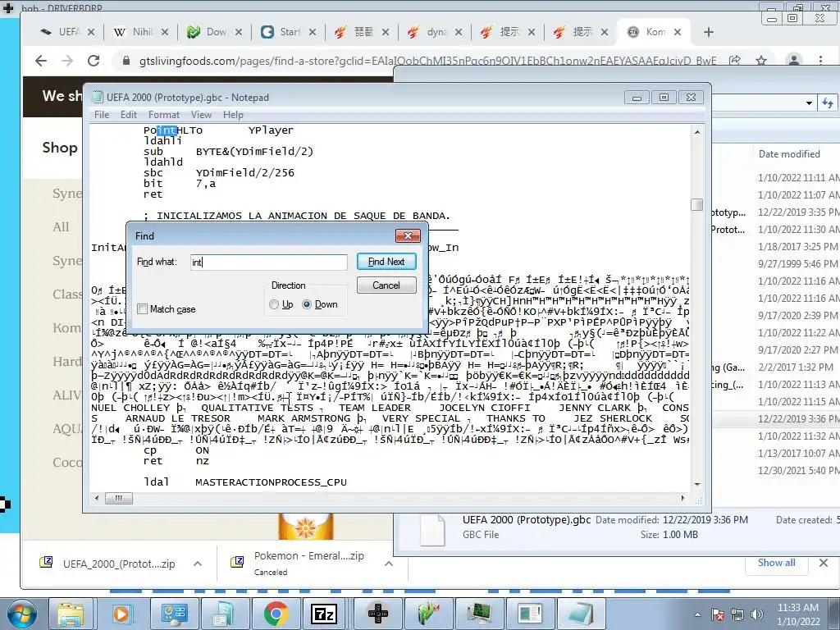Click Notepad's horizontal scroll right arrow
The image size is (840, 630).
pos(682,498)
